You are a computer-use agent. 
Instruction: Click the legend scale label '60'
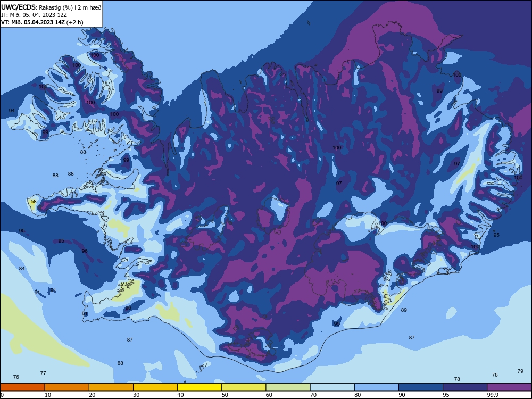tap(269, 395)
